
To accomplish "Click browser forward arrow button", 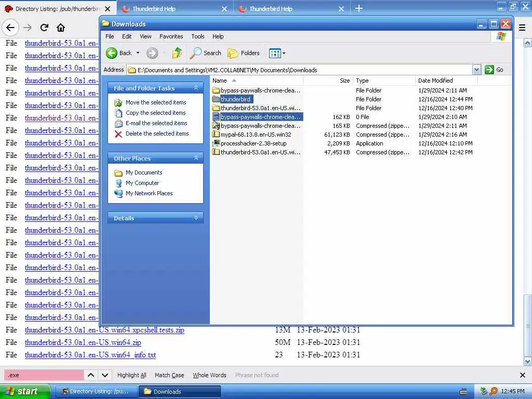I will (28, 28).
